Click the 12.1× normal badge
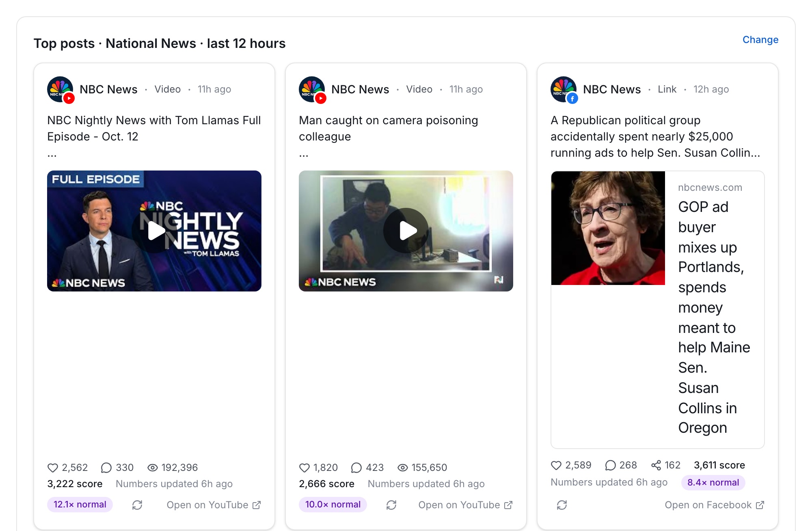The width and height of the screenshot is (812, 531). (x=80, y=505)
